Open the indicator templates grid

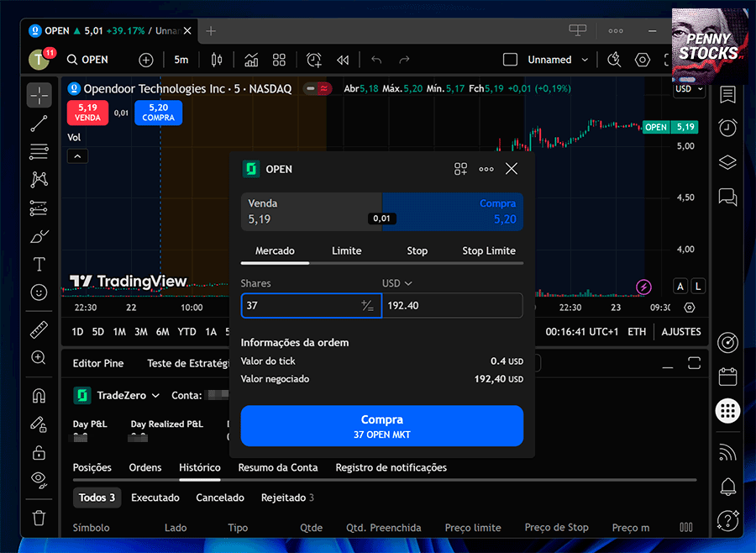(x=279, y=60)
